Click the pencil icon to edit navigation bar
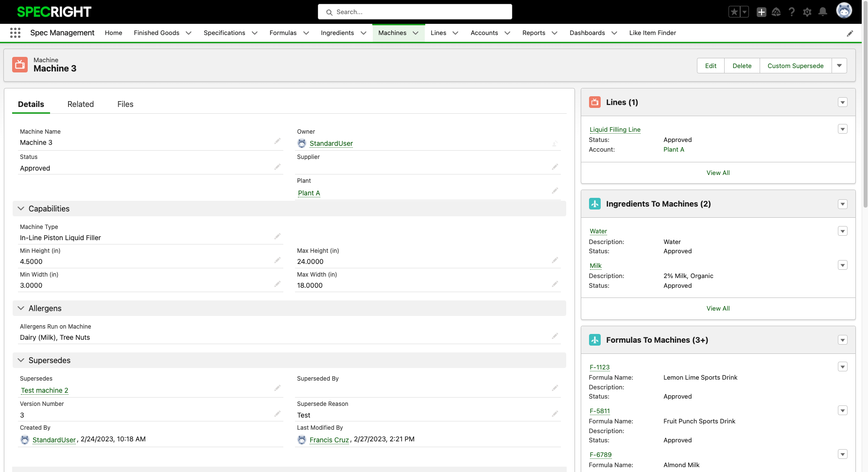868x472 pixels. [x=850, y=34]
